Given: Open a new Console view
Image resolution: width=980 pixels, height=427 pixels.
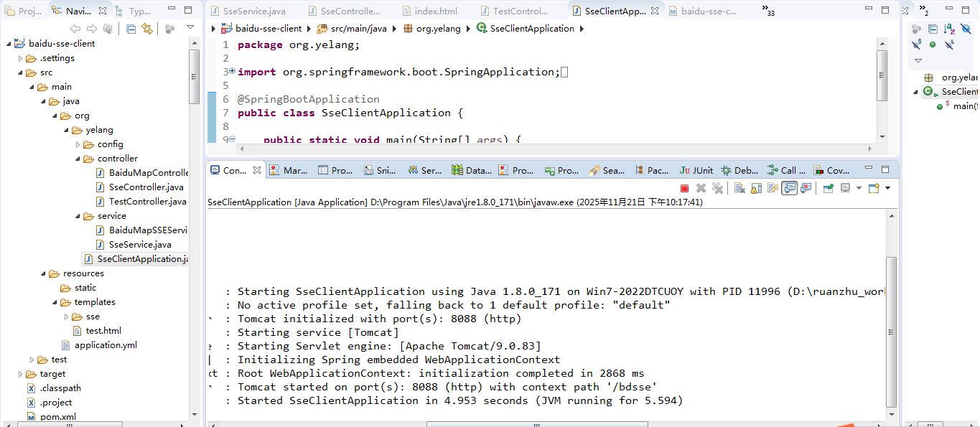Looking at the screenshot, I should coord(872,187).
